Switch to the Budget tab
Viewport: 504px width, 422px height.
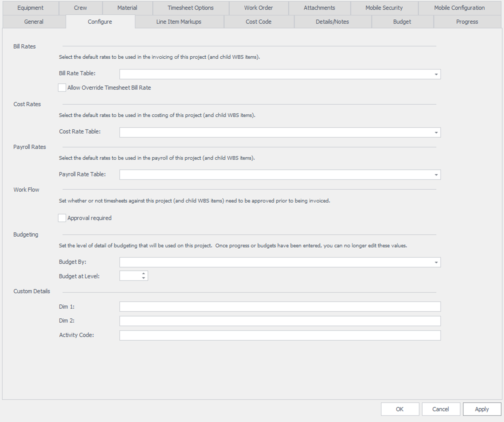402,22
